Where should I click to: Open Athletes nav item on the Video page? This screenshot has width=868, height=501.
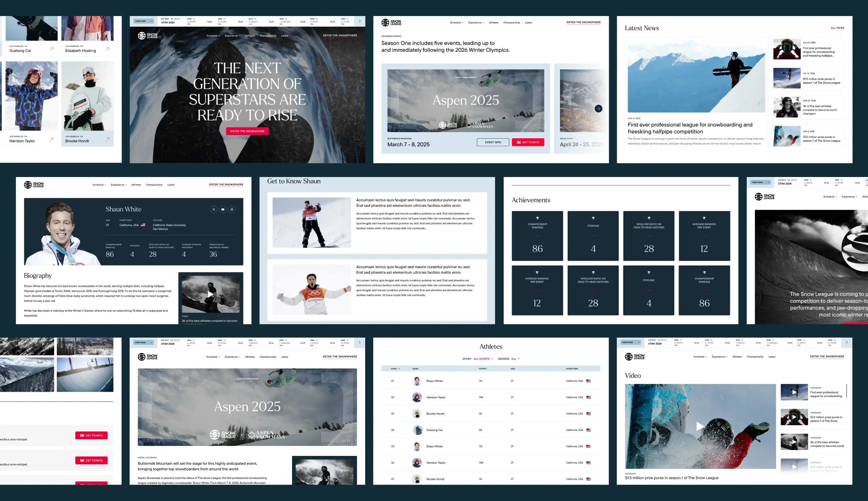click(737, 357)
